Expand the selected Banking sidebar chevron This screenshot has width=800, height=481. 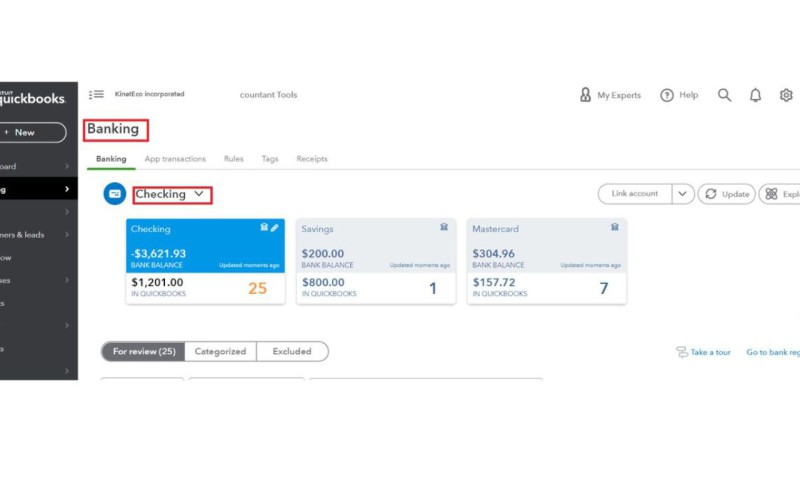coord(67,189)
